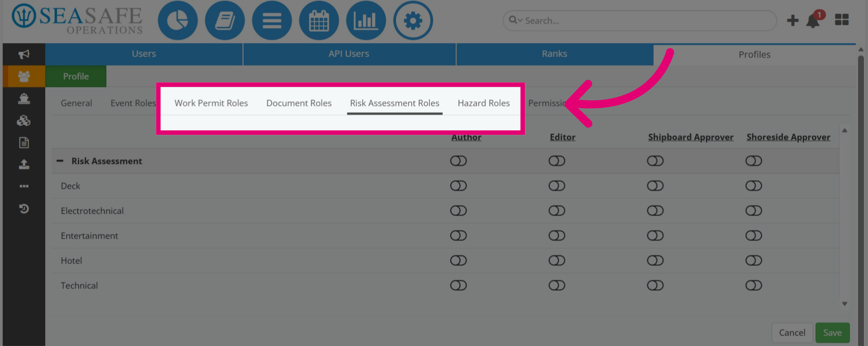Screen dimensions: 868x346
Task: Toggle Shipboard Approver for Hotel row
Action: (655, 261)
